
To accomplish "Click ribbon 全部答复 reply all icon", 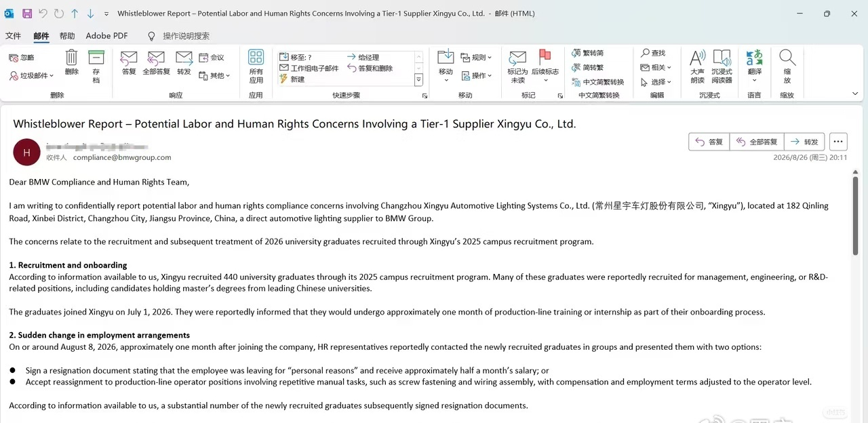I will click(156, 63).
